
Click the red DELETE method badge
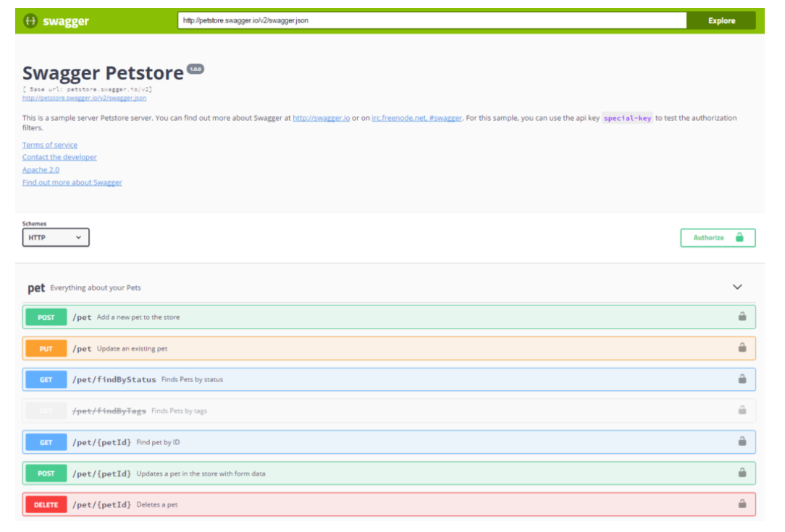click(x=46, y=504)
